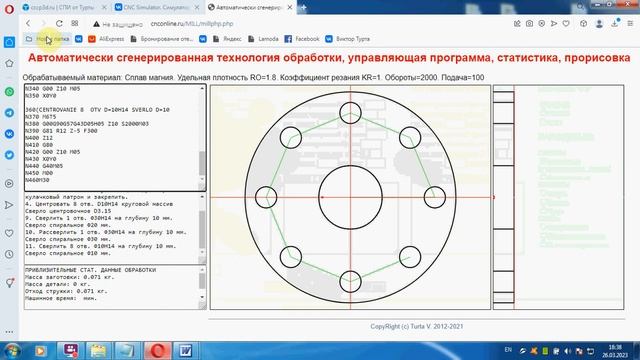Viewport: 640px width, 360px height.
Task: Open the Facebook bookmark
Action: (x=302, y=39)
